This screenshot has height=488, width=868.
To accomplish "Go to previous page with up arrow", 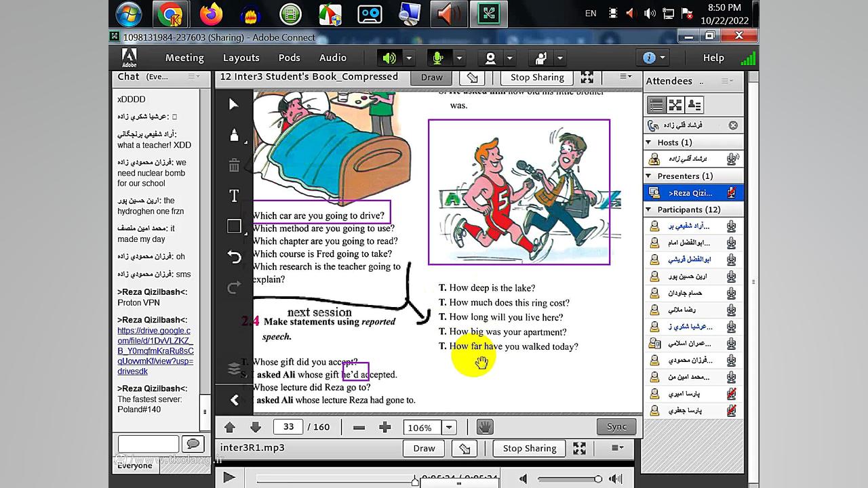I will [229, 427].
